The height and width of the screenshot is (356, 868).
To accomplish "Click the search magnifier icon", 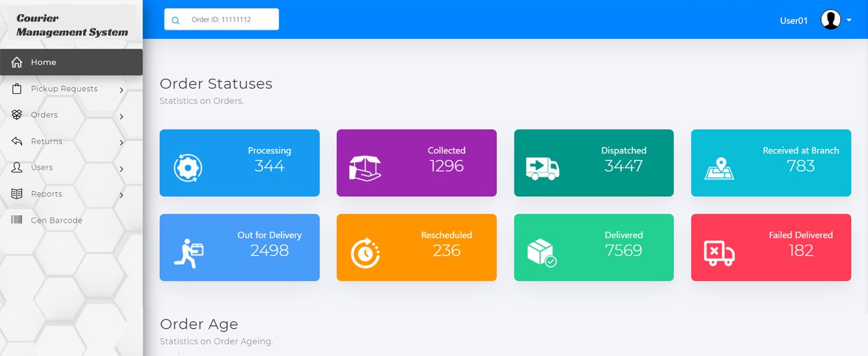I will (x=176, y=20).
